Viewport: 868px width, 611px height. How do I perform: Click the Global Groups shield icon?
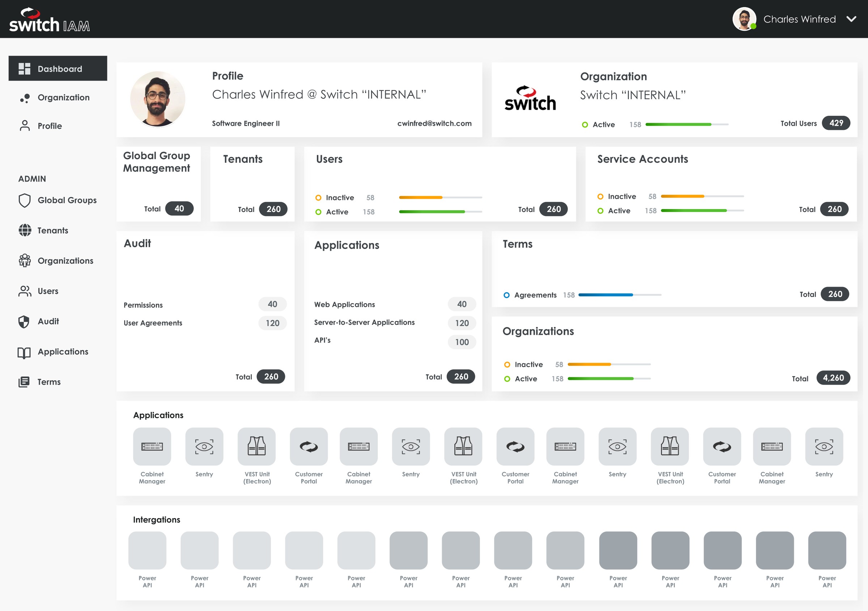coord(25,200)
